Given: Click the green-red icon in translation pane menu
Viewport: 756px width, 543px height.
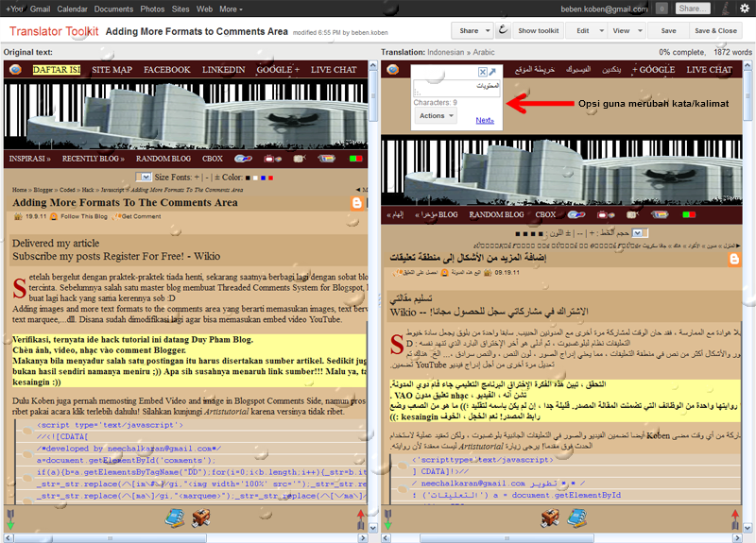Looking at the screenshot, I should [x=689, y=215].
